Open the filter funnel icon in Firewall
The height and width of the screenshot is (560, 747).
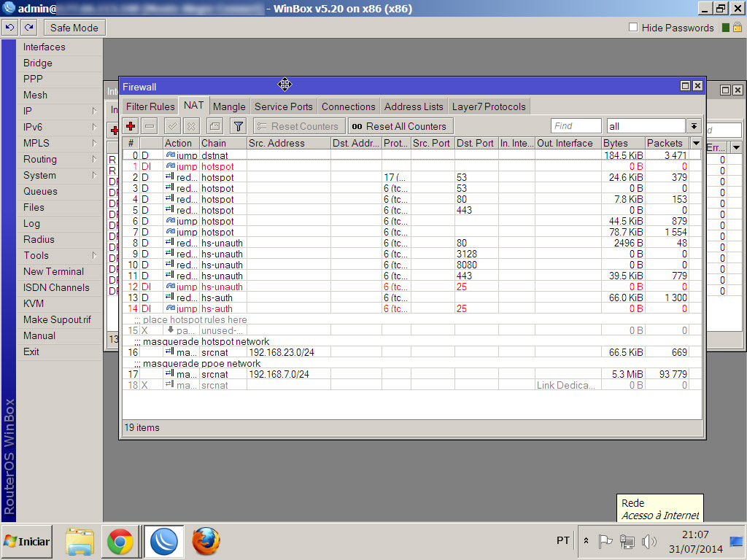click(238, 126)
